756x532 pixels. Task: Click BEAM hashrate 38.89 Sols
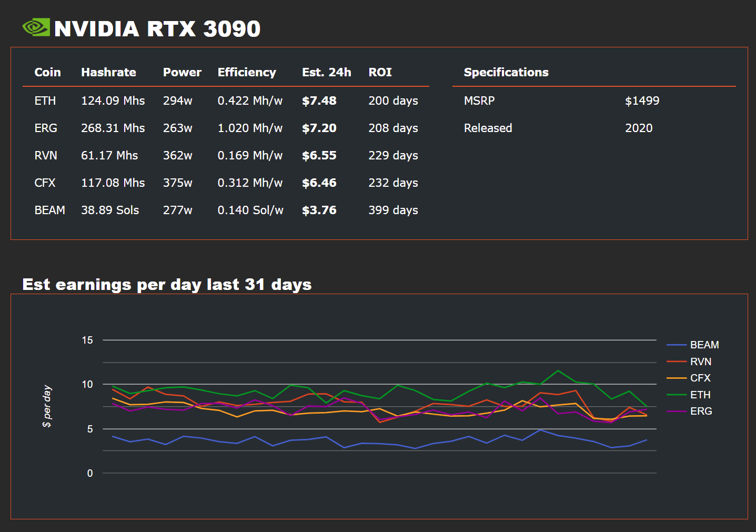[110, 210]
